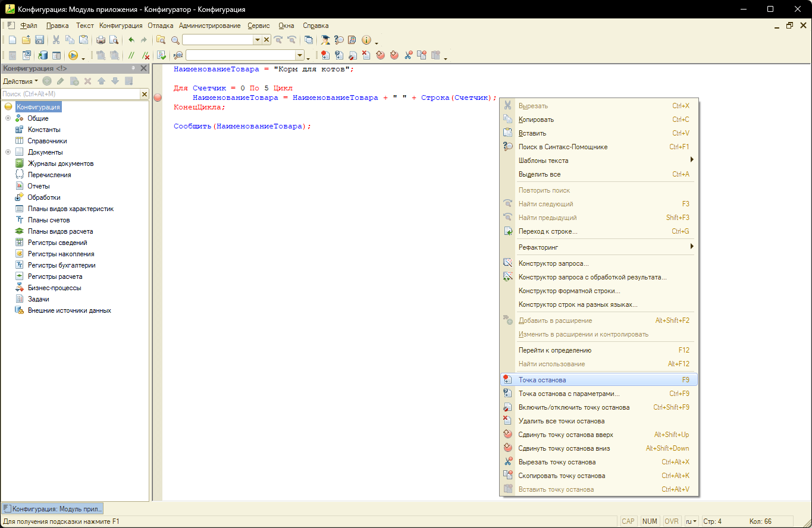Click the Undo arrow icon
The height and width of the screenshot is (528, 812).
tap(131, 40)
